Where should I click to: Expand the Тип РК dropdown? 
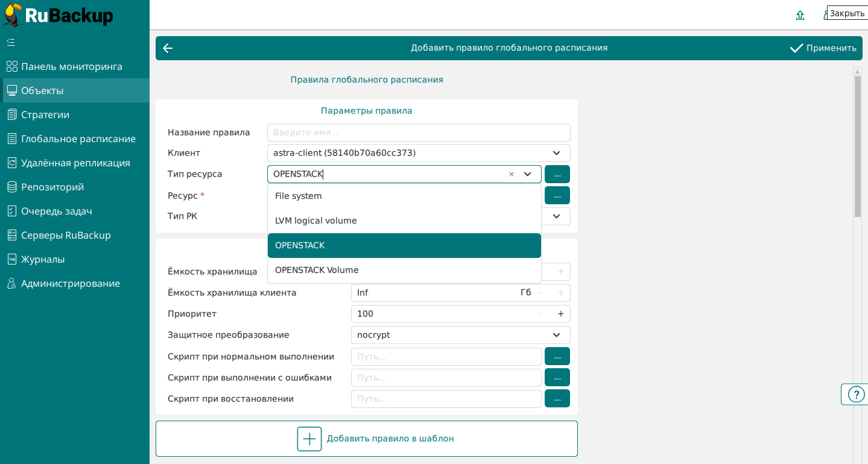coord(556,216)
